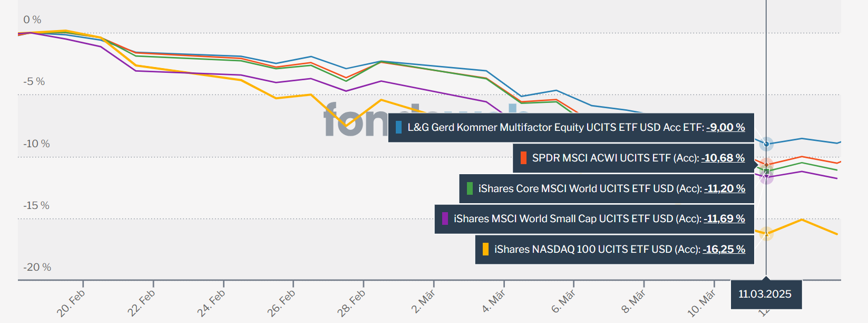Click the iShares MSCI World Small Cap tooltip text
Screen dimensions: 868x323
coord(577,218)
